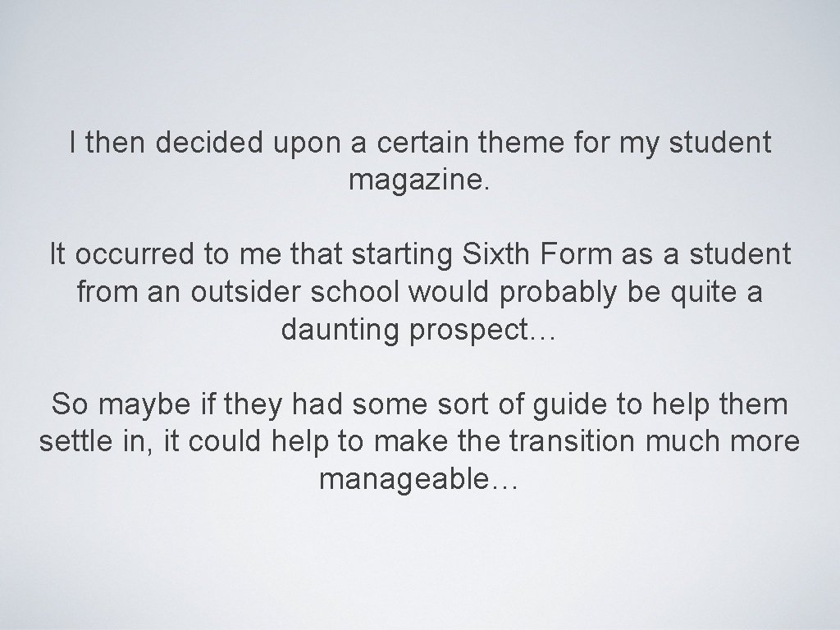
Task: Click the word "theme" in the first sentence
Action: [521, 143]
